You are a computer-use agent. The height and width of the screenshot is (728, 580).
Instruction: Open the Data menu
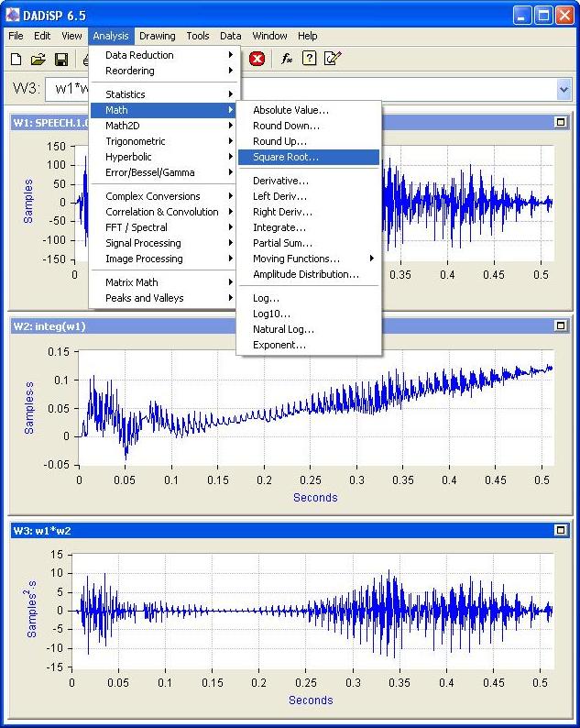click(x=231, y=36)
